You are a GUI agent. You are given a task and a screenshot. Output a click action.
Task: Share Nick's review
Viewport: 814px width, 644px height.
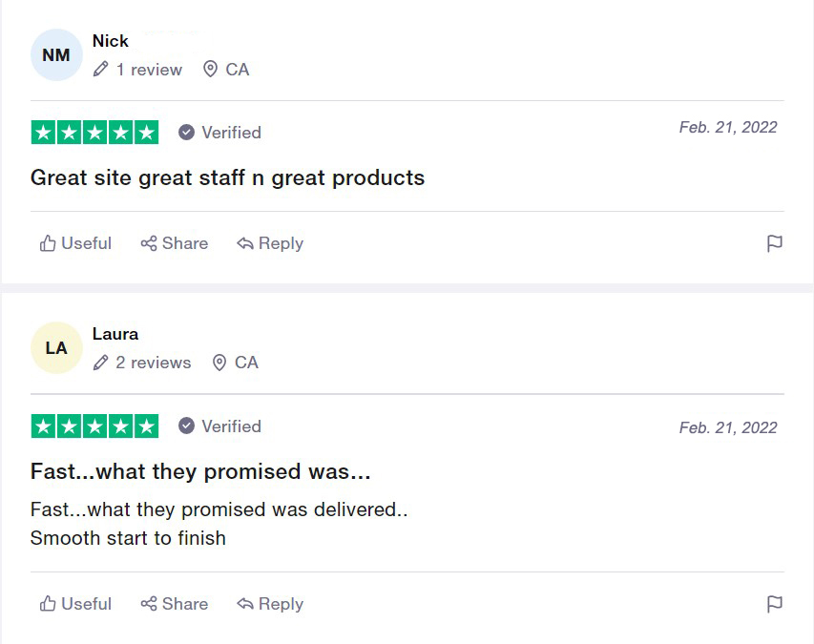point(175,243)
